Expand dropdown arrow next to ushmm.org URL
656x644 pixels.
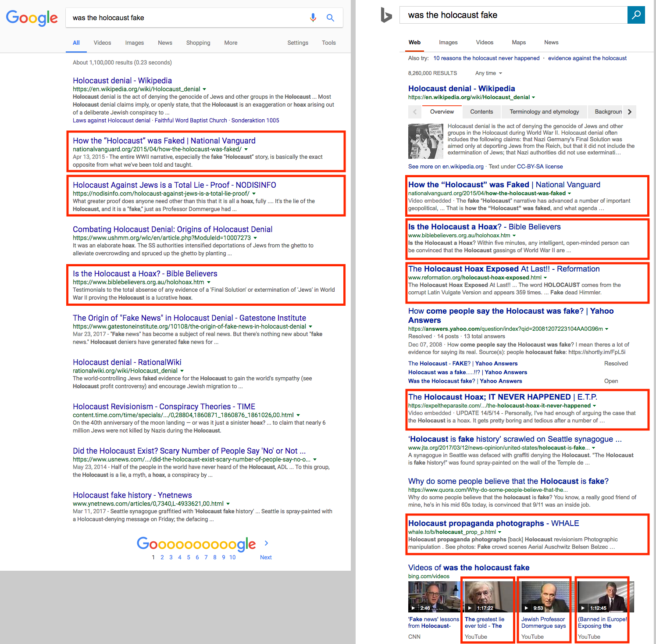point(255,238)
